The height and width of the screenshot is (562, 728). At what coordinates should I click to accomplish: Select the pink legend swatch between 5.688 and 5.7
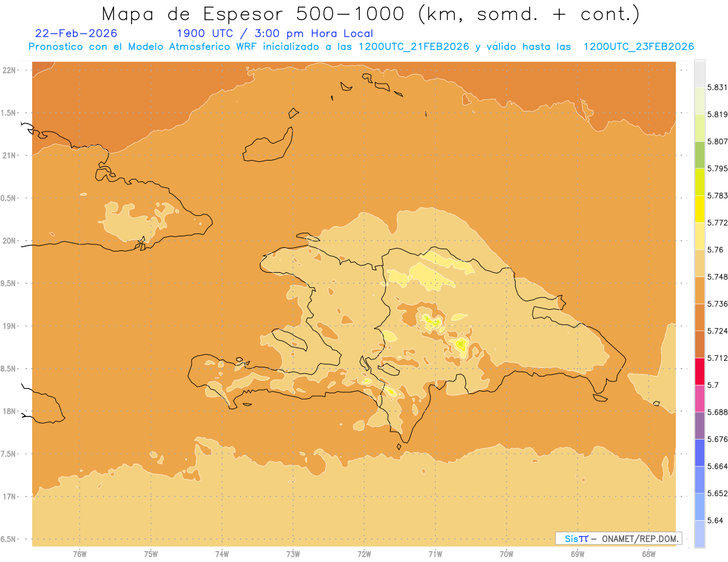(699, 398)
